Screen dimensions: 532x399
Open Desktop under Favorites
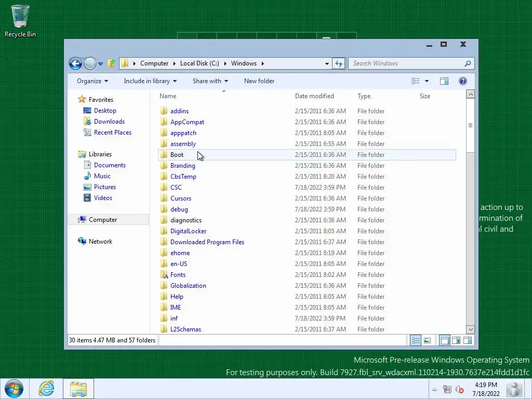(x=105, y=111)
